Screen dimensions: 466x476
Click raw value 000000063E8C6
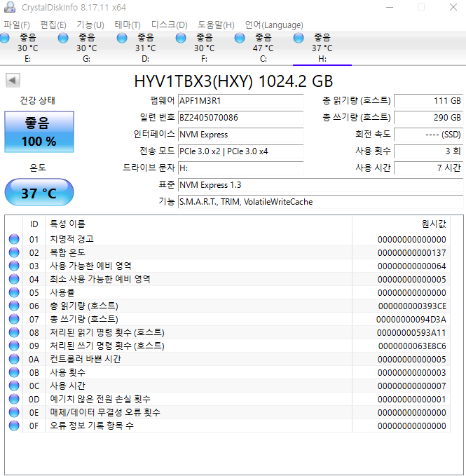[412, 346]
